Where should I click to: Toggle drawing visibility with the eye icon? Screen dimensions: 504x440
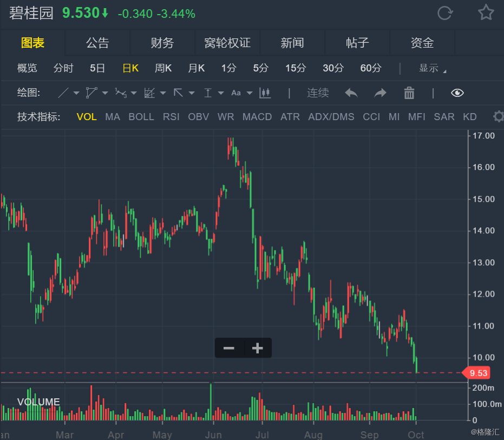[x=457, y=93]
